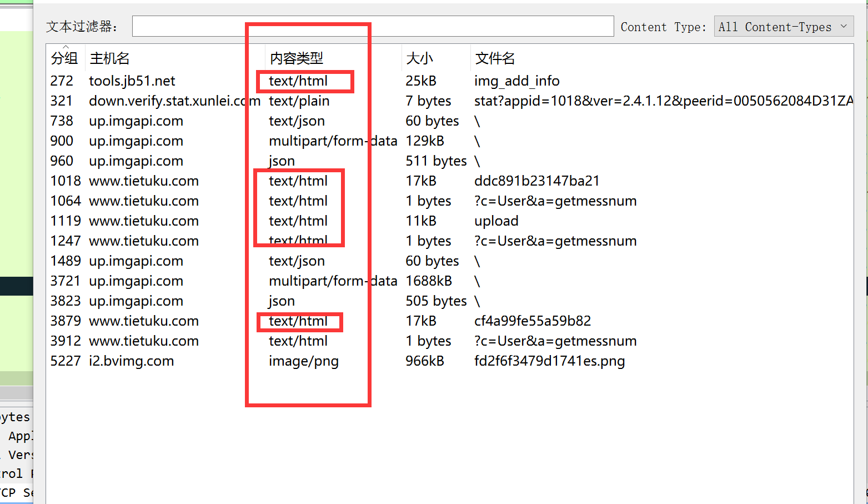Click the 129kB size cell

tap(425, 141)
